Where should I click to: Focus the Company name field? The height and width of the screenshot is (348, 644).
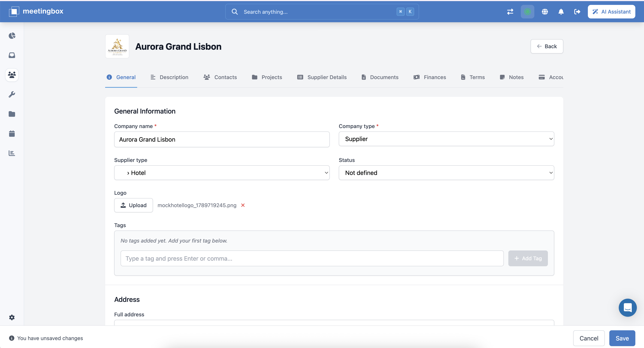coord(222,139)
